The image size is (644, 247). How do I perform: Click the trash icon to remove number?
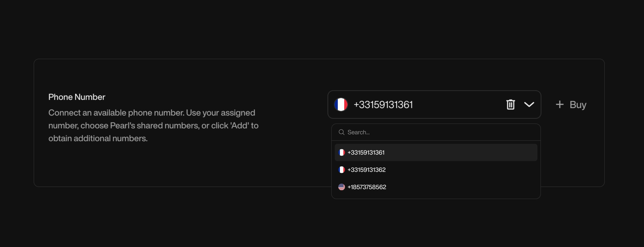coord(510,104)
